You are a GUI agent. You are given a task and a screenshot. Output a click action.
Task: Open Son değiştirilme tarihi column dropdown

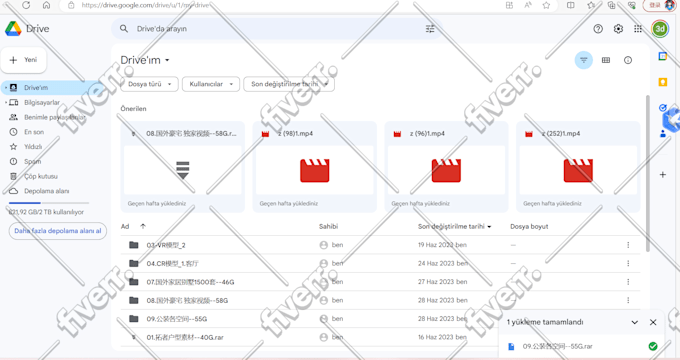click(489, 226)
